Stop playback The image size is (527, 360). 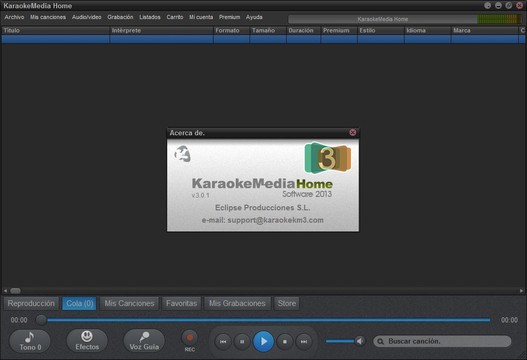[285, 342]
